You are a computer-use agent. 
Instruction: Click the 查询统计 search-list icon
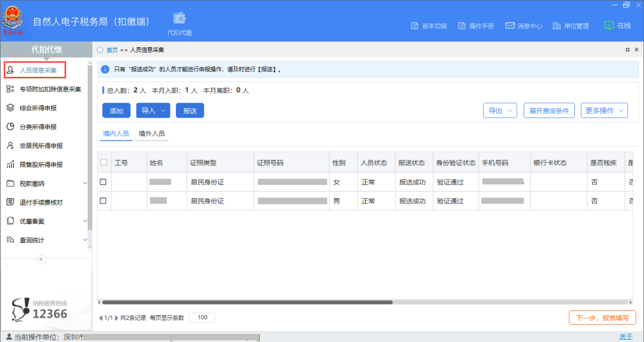tap(11, 240)
